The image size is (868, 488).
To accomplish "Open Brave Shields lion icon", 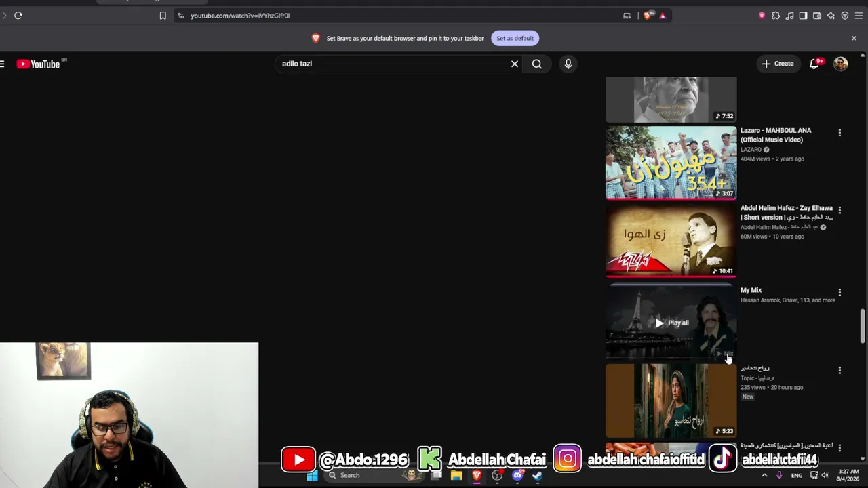I will [649, 16].
